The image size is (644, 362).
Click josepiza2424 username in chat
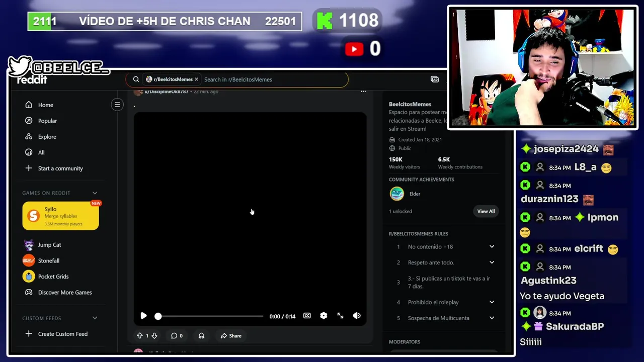click(x=566, y=149)
